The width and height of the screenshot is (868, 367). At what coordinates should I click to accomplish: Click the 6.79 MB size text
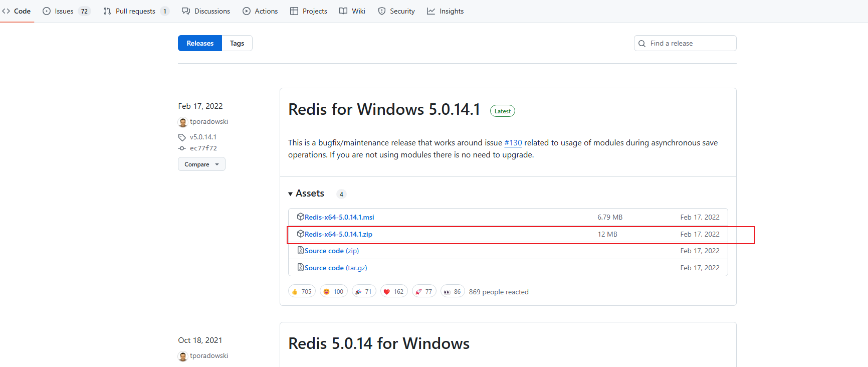610,217
